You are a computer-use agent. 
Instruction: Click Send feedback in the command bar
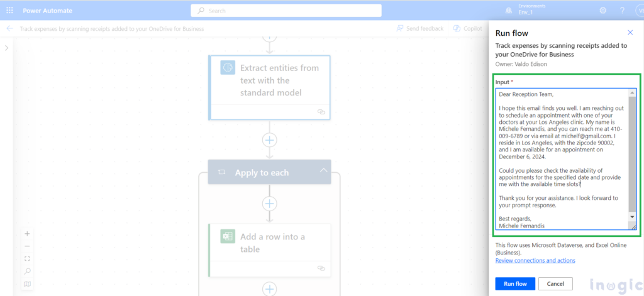[419, 29]
